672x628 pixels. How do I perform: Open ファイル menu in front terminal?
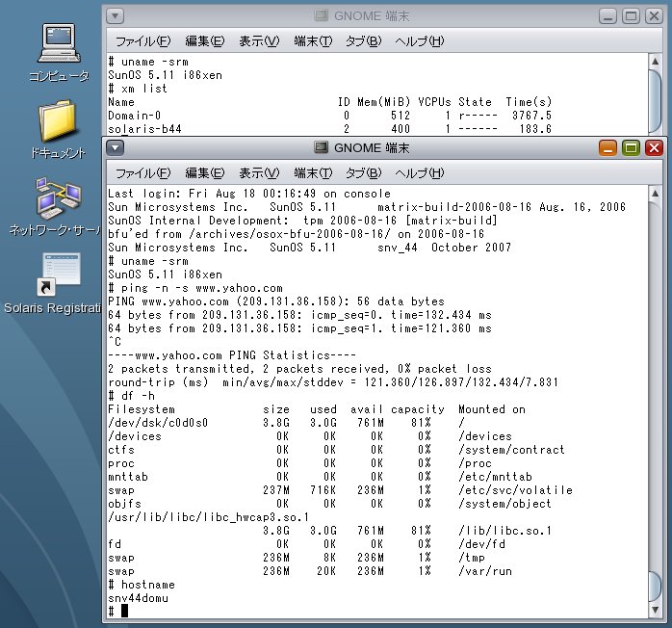tap(142, 173)
